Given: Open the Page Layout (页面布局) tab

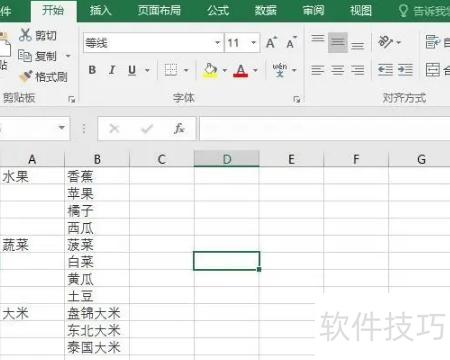Looking at the screenshot, I should [159, 11].
